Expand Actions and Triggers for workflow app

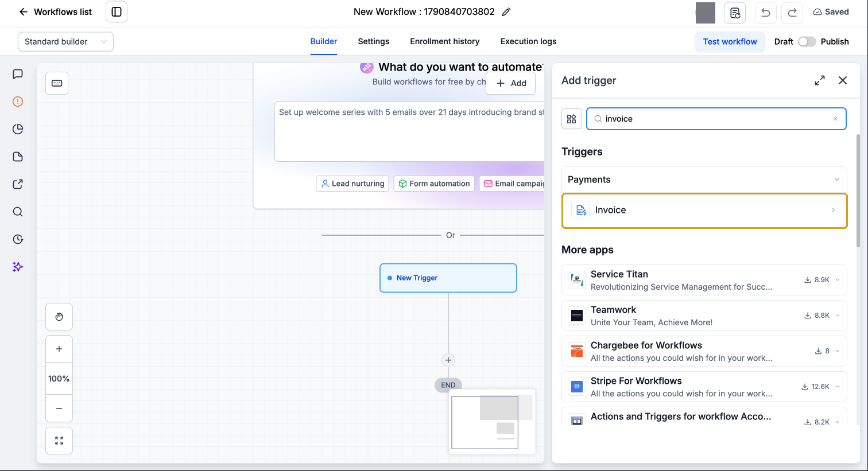coord(838,422)
